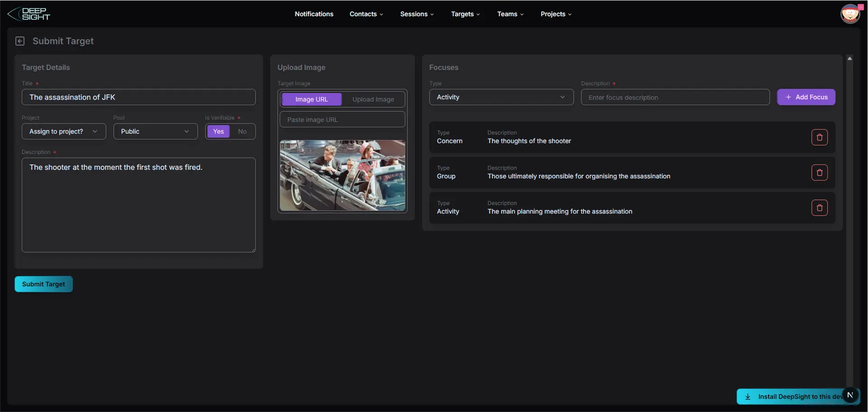Delete the 'Those ultimately responsible' Group focus
This screenshot has width=868, height=412.
coord(819,173)
